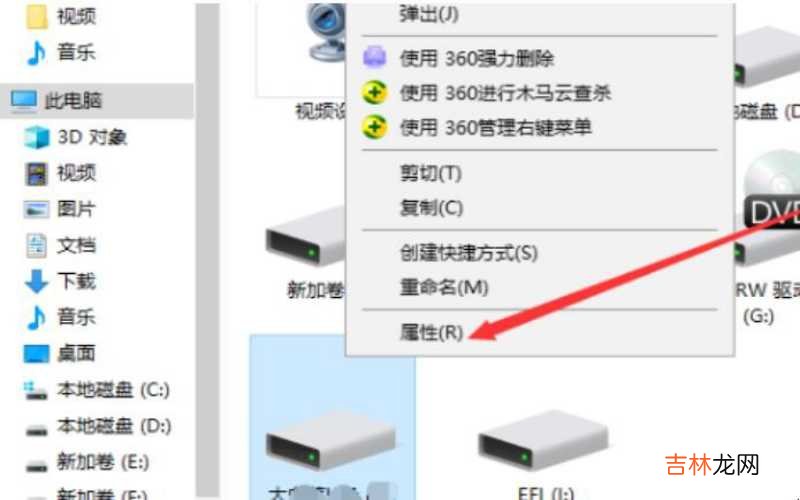Click the 下载 blue arrow icon
The width and height of the screenshot is (800, 500).
click(x=36, y=281)
